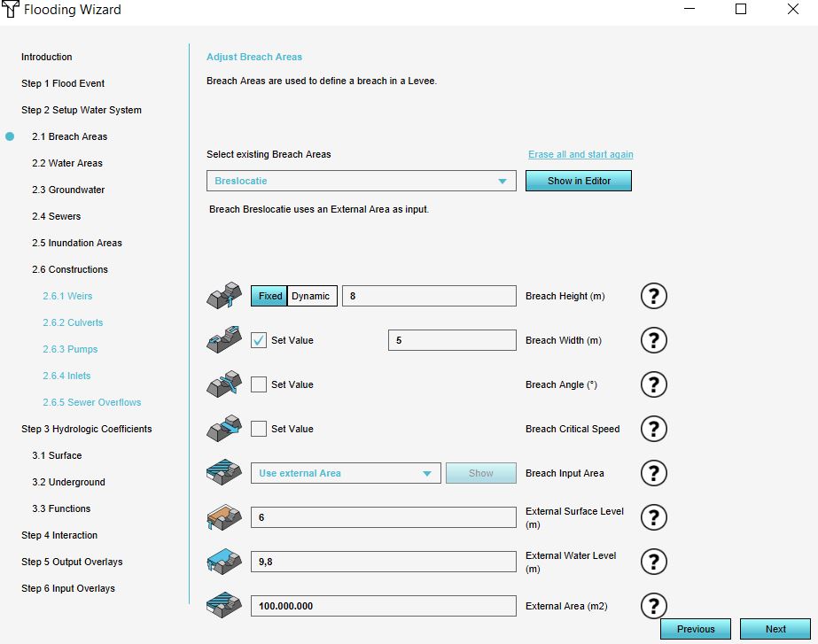Screen dimensions: 818x644
Task: Click the Breach Angle question mark icon
Action: 653,384
